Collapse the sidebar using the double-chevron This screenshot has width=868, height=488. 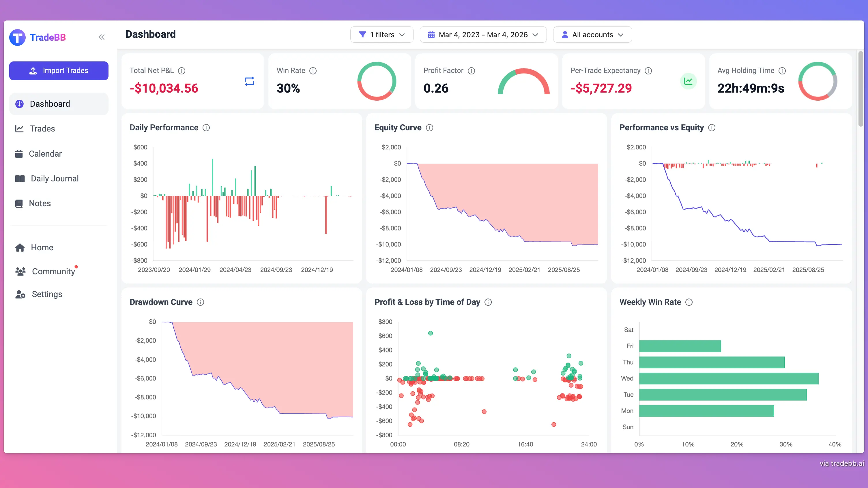[101, 37]
